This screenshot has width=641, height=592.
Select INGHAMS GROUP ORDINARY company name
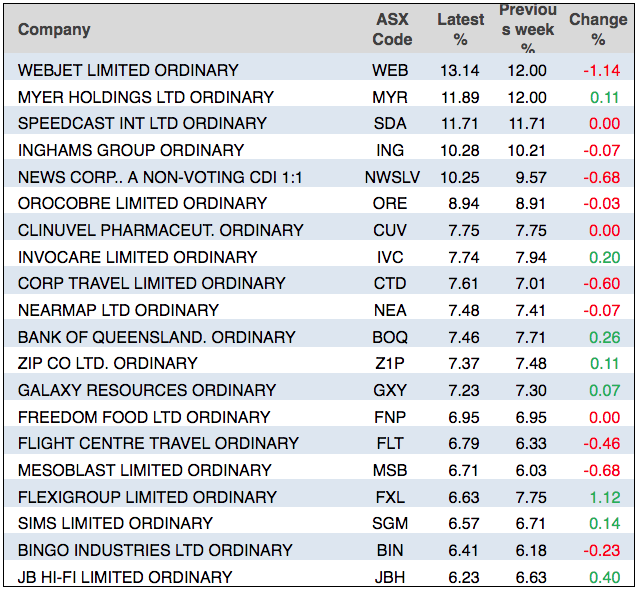tap(130, 150)
